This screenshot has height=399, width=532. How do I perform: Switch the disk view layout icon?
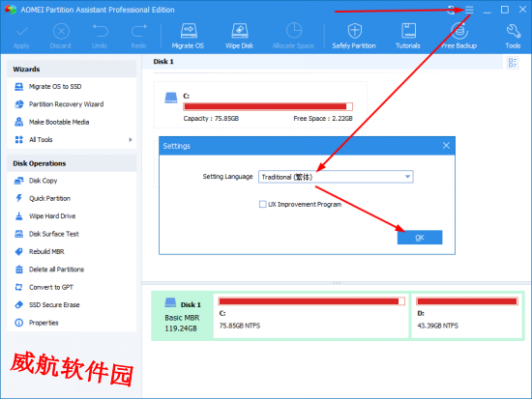tap(513, 63)
